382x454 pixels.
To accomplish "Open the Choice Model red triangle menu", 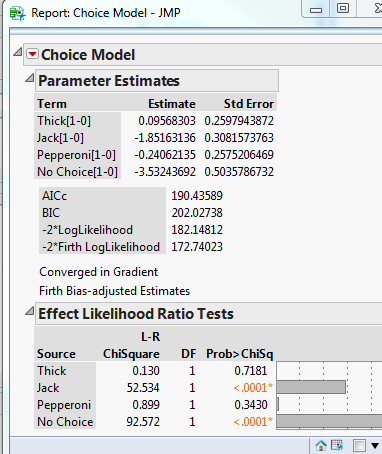I will 32,54.
